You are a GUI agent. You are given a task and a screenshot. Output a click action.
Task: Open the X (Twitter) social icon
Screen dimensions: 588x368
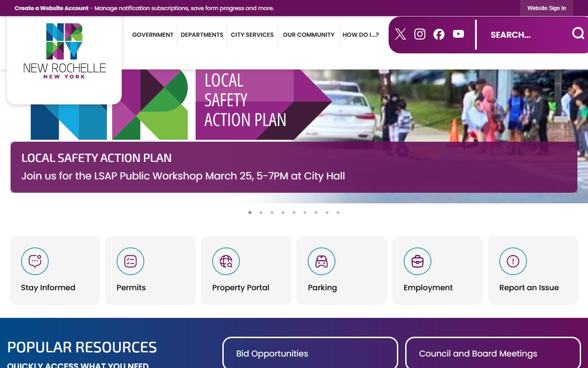(x=401, y=34)
